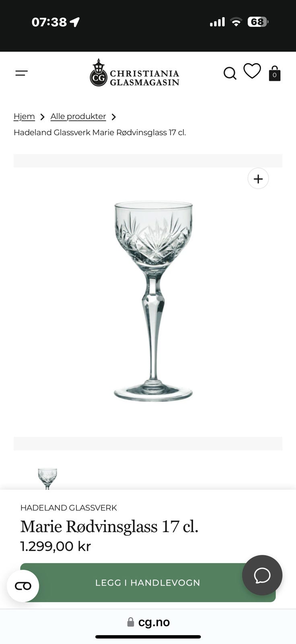Select the small wine glass thumbnail
Screen dimensions: 296x644
47,479
